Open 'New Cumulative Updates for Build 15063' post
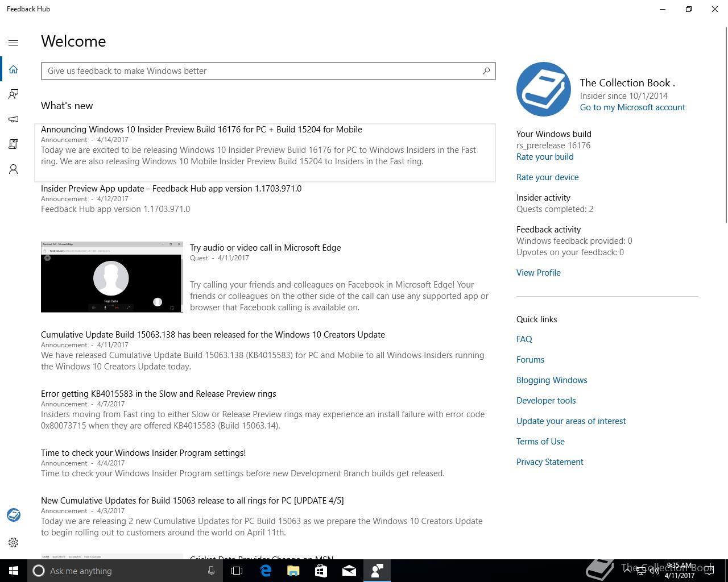This screenshot has width=728, height=582. coord(192,501)
